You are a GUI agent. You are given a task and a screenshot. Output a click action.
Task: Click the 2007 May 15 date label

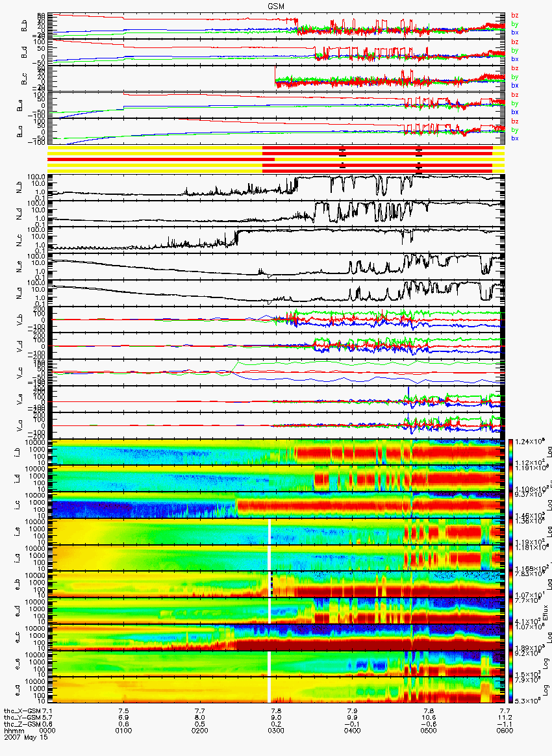[x=26, y=737]
